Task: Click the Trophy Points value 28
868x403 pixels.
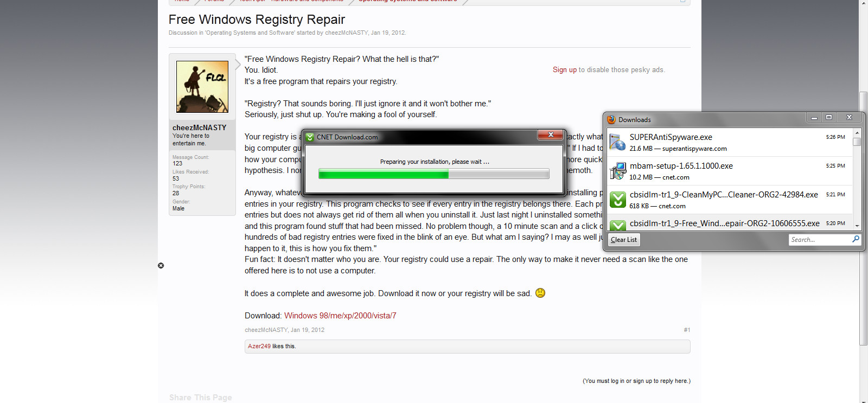Action: tap(176, 193)
